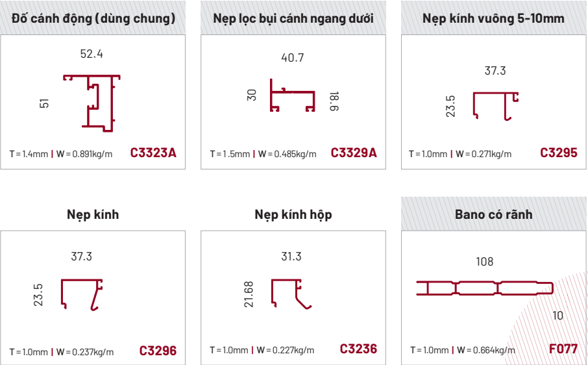Click the product code C3323A
This screenshot has height=365, width=588.
click(153, 153)
